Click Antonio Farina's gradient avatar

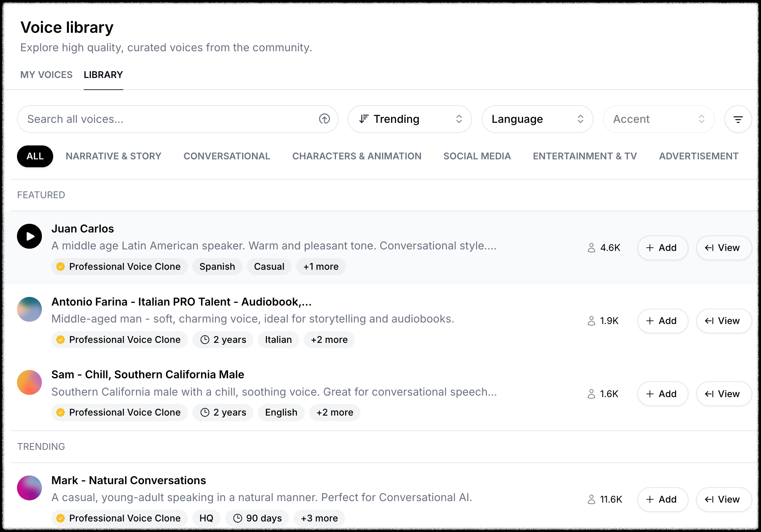29,309
